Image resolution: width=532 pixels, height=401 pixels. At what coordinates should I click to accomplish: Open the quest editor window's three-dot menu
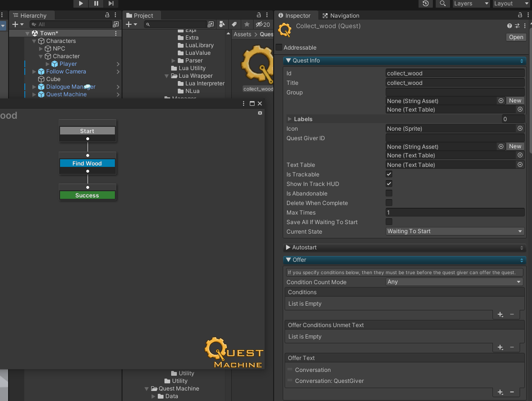click(x=244, y=103)
